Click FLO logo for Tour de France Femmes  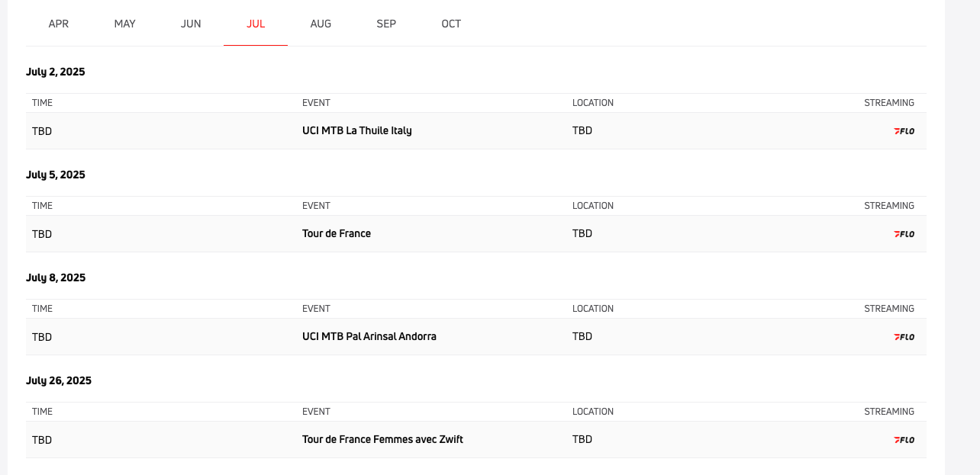tap(904, 440)
